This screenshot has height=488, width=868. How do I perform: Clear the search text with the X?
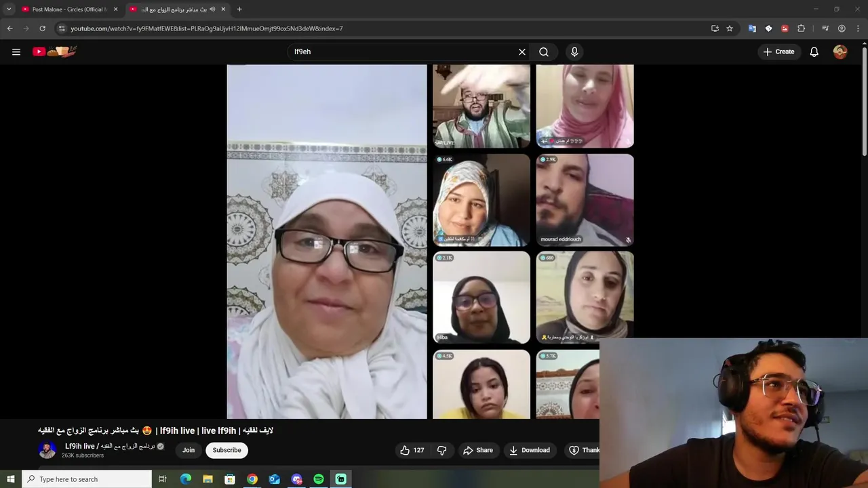[x=522, y=52]
